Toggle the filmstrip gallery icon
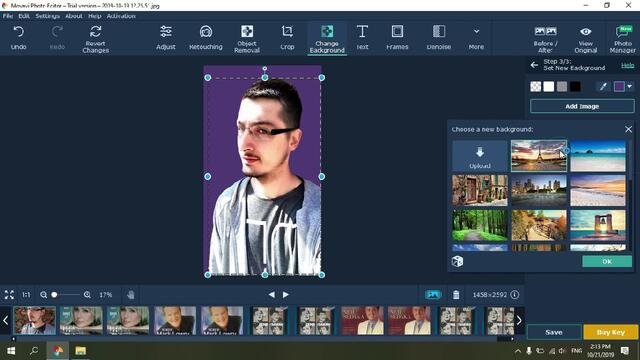Viewport: 640px width, 360px height. [x=433, y=295]
